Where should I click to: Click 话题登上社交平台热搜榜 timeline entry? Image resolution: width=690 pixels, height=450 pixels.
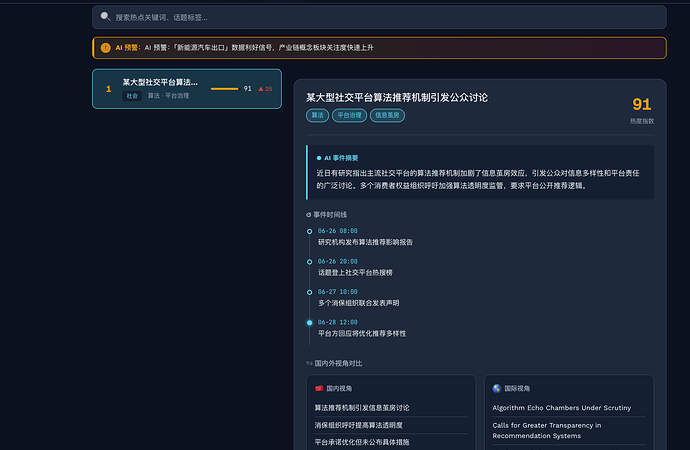point(355,272)
